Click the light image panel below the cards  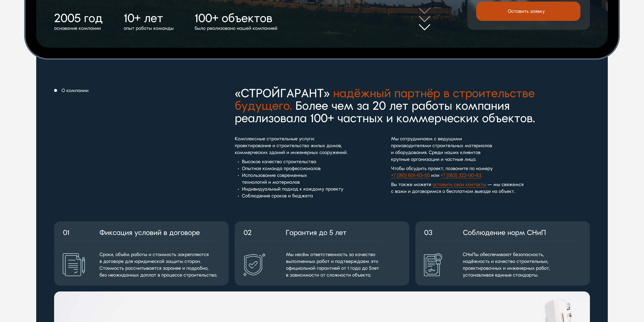(322, 307)
